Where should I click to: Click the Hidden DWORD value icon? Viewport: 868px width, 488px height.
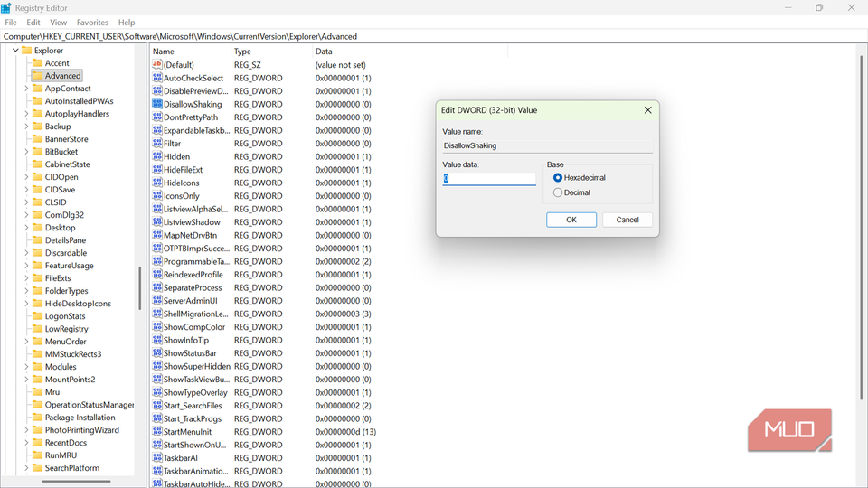tap(157, 156)
